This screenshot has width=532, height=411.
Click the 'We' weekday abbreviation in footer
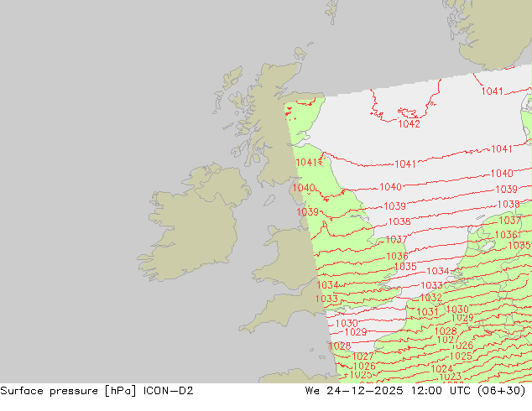click(x=312, y=391)
